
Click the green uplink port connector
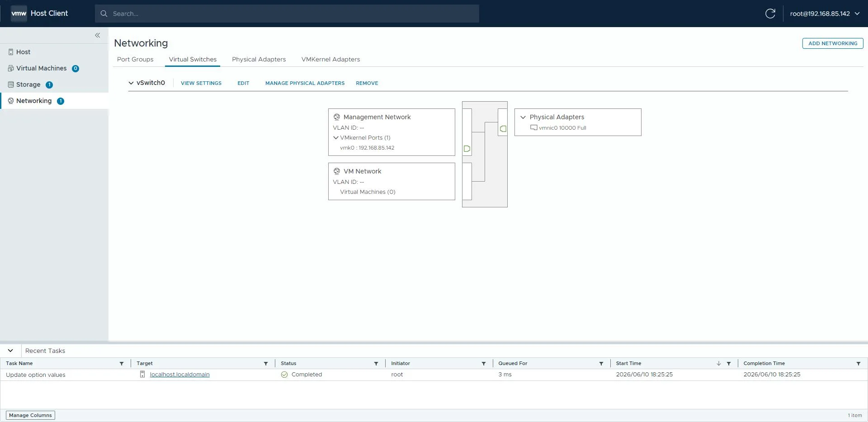pyautogui.click(x=503, y=129)
